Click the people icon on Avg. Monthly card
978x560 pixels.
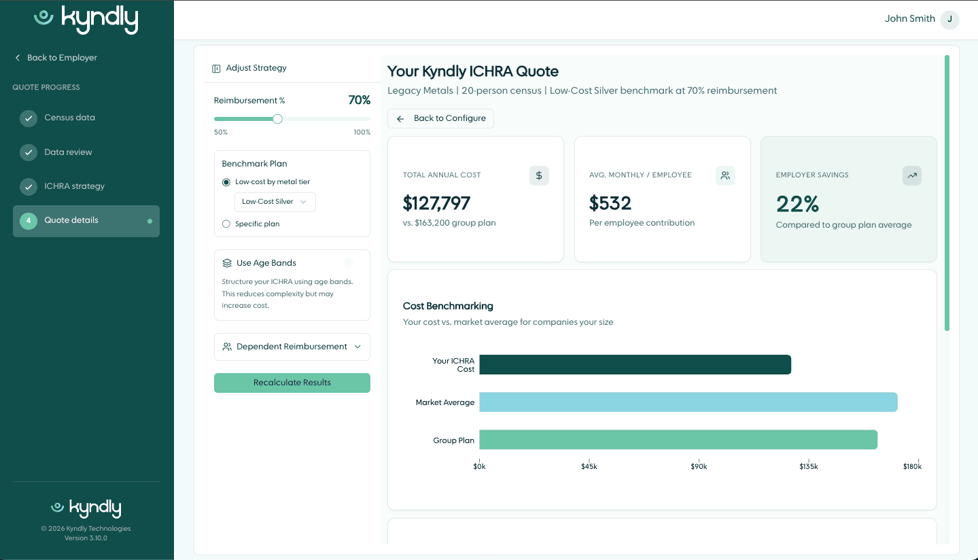[x=725, y=176]
